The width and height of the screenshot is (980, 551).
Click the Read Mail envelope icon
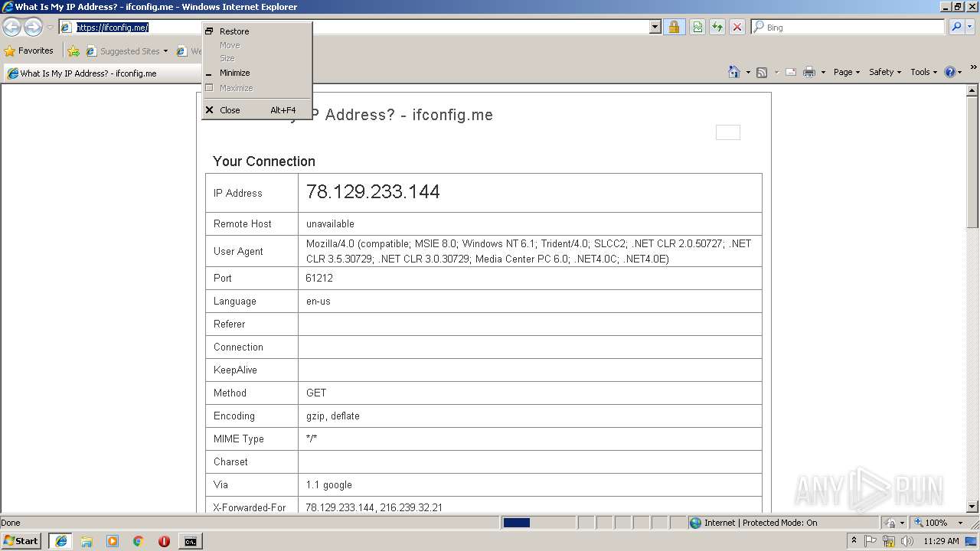point(791,72)
